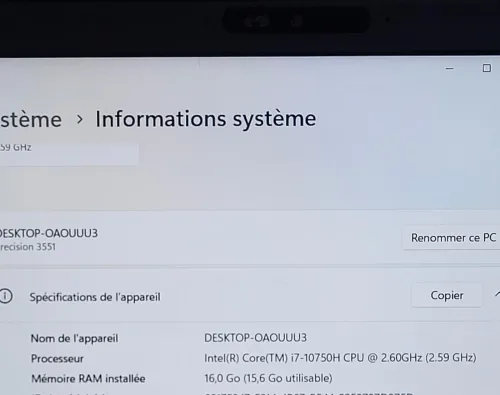
Task: Click the Renommer ce PC button
Action: tap(452, 238)
